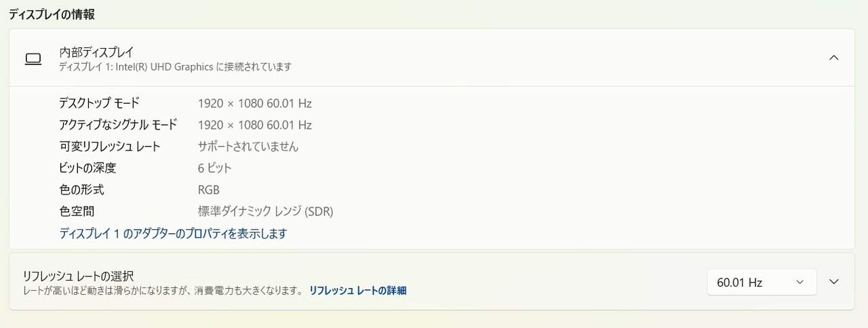Expand the リフレッシュ レートの選択 row chevron
This screenshot has height=328, width=868.
click(x=834, y=282)
